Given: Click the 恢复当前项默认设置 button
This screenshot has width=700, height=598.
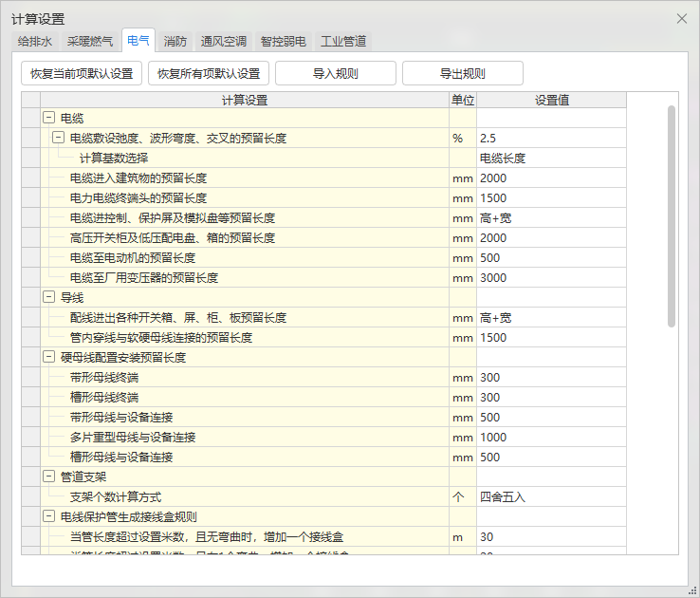Looking at the screenshot, I should 82,73.
